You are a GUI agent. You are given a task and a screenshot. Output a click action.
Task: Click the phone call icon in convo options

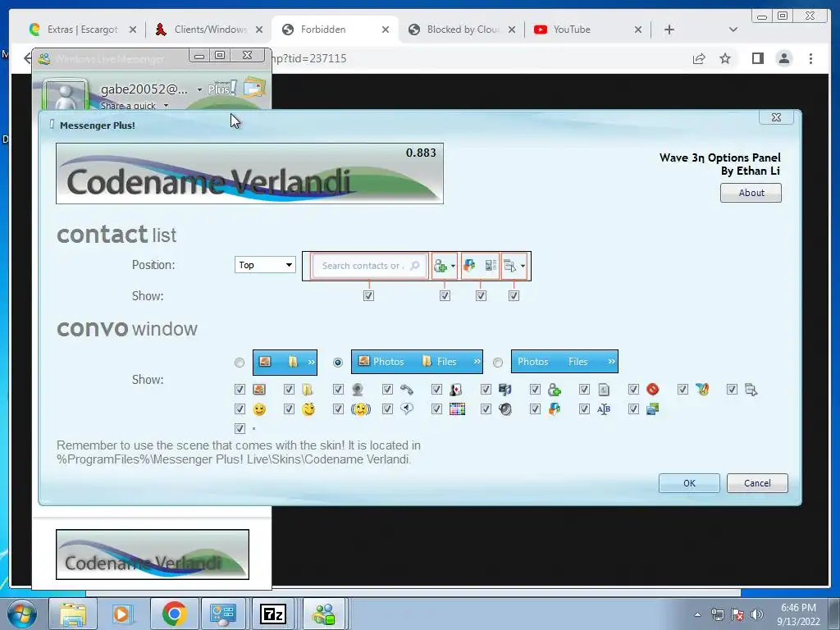[x=407, y=390]
